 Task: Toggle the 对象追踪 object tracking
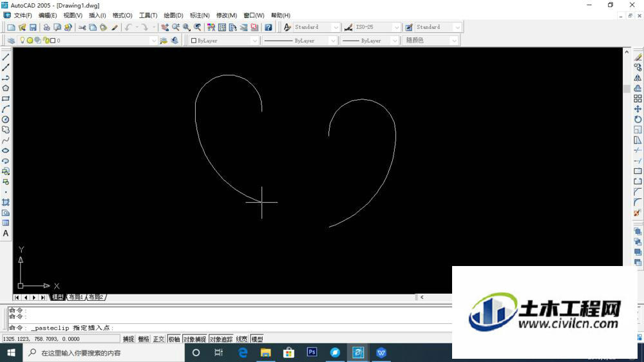pyautogui.click(x=221, y=339)
